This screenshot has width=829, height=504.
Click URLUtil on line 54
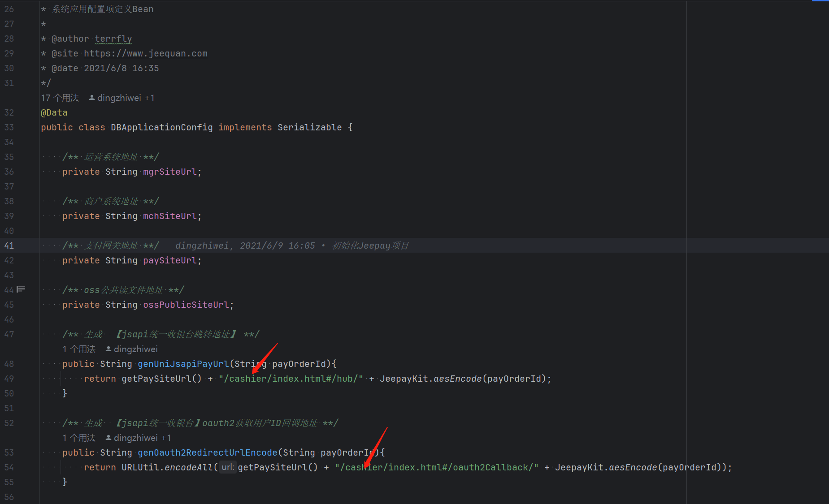pos(140,467)
